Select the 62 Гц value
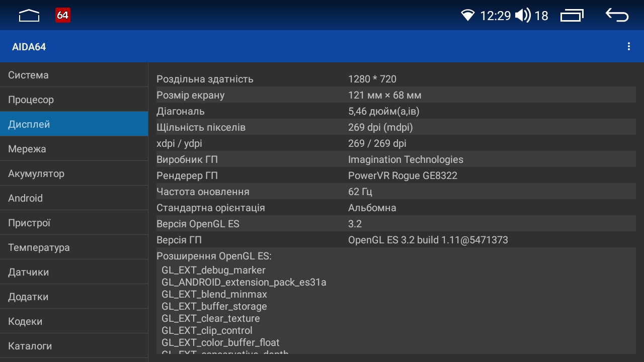The width and height of the screenshot is (644, 362). [360, 192]
